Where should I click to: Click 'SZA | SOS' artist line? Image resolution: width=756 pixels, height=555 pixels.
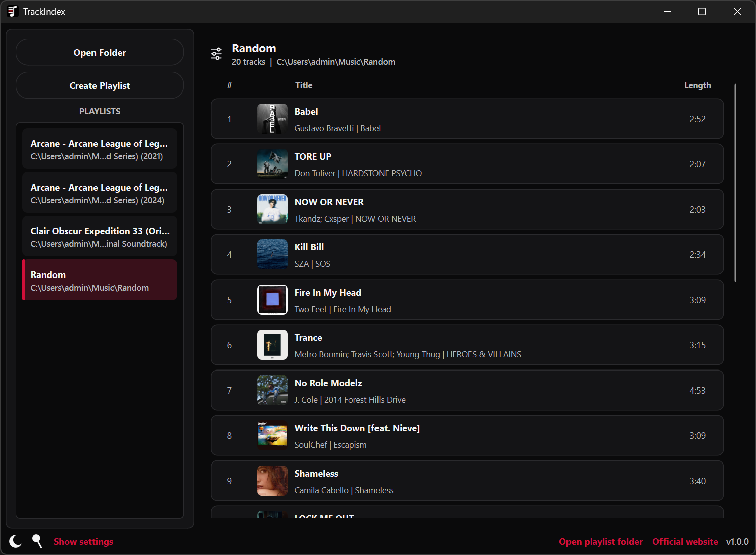click(312, 264)
